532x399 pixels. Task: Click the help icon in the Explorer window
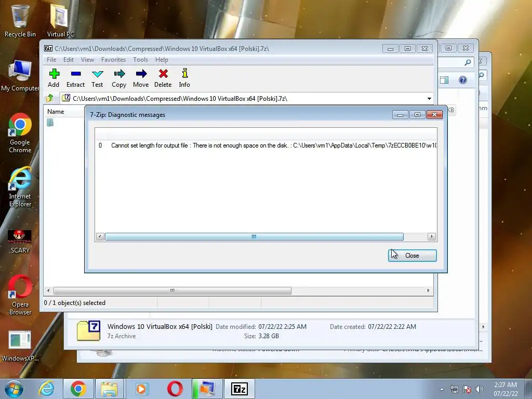[x=463, y=80]
